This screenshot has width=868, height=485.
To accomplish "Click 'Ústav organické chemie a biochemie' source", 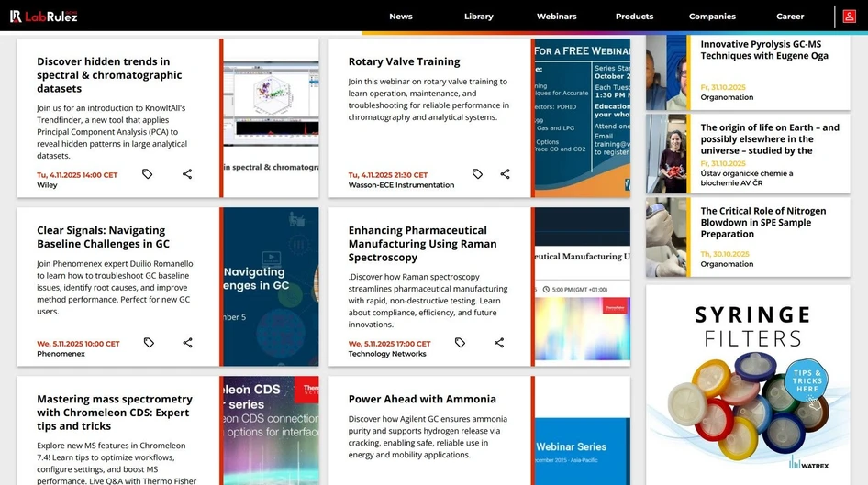I will pyautogui.click(x=747, y=178).
